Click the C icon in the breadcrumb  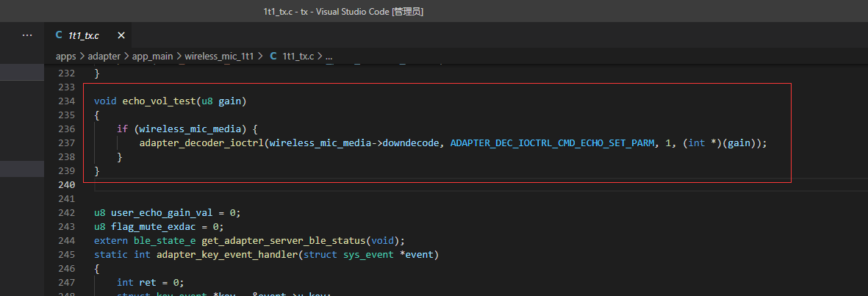273,56
